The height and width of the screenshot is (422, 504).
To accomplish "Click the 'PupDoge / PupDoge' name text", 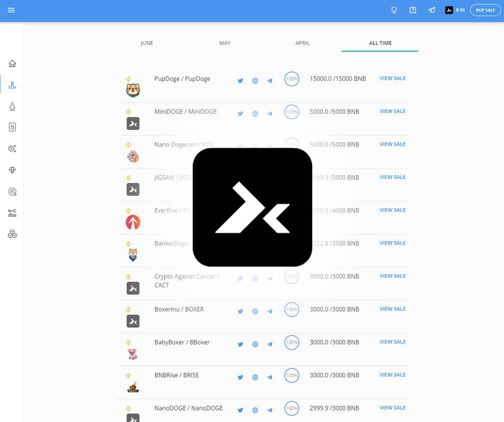I will (182, 79).
